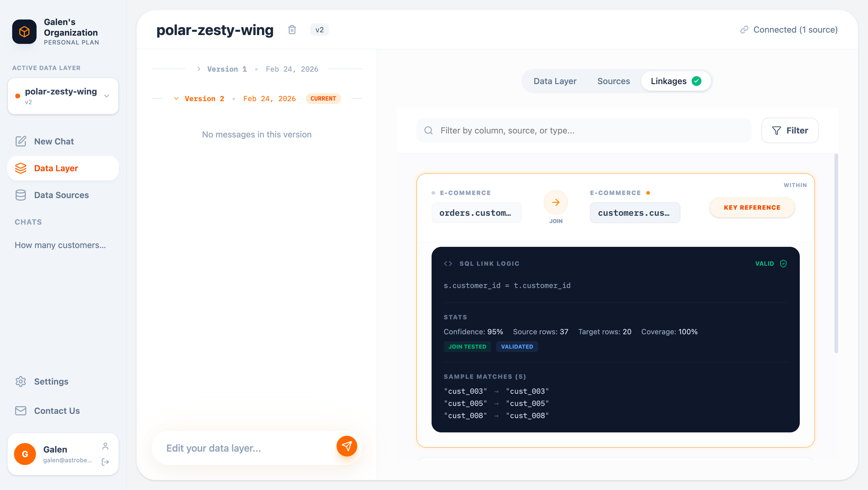Click the link icon beside Connected status
Viewport: 868px width, 490px height.
click(744, 30)
